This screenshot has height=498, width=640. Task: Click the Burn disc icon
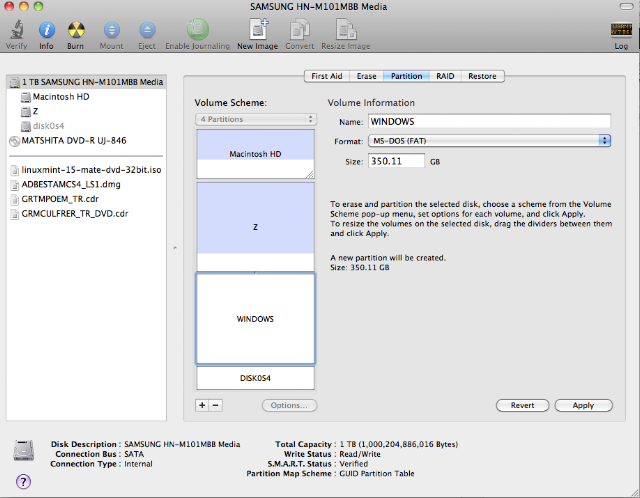pos(76,30)
